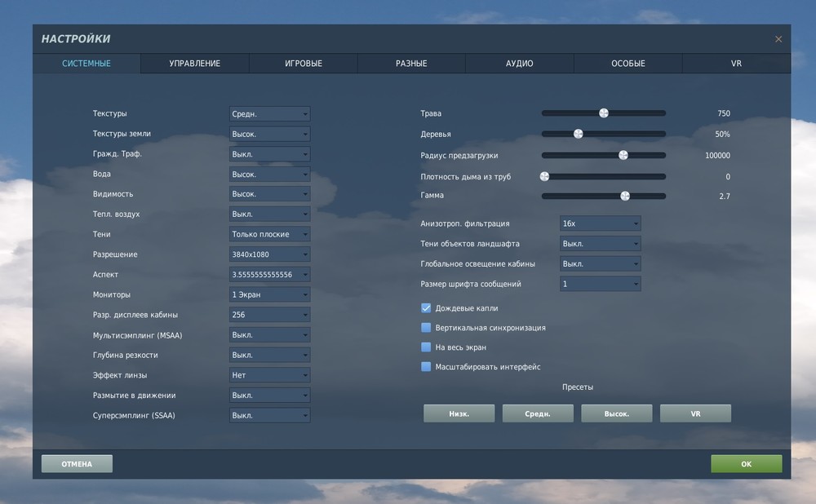Click the Деревья slider handle
Viewport: 816px width, 504px height.
click(579, 134)
